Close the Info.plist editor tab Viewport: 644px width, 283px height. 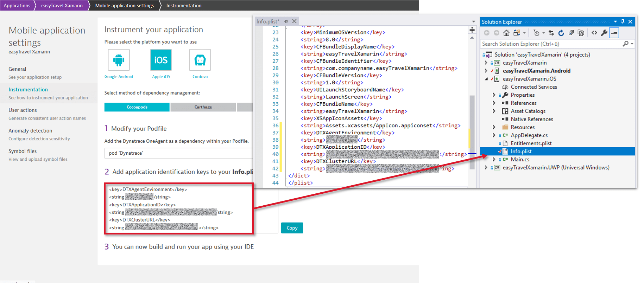click(294, 21)
